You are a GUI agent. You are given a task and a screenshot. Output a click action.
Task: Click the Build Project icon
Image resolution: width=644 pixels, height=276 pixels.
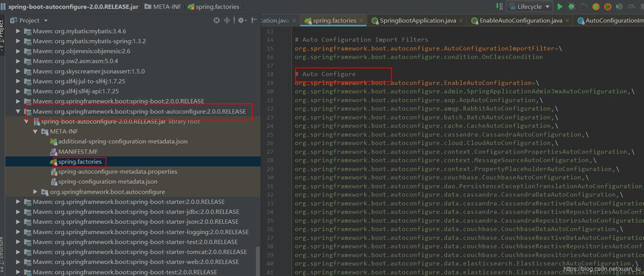[x=500, y=7]
